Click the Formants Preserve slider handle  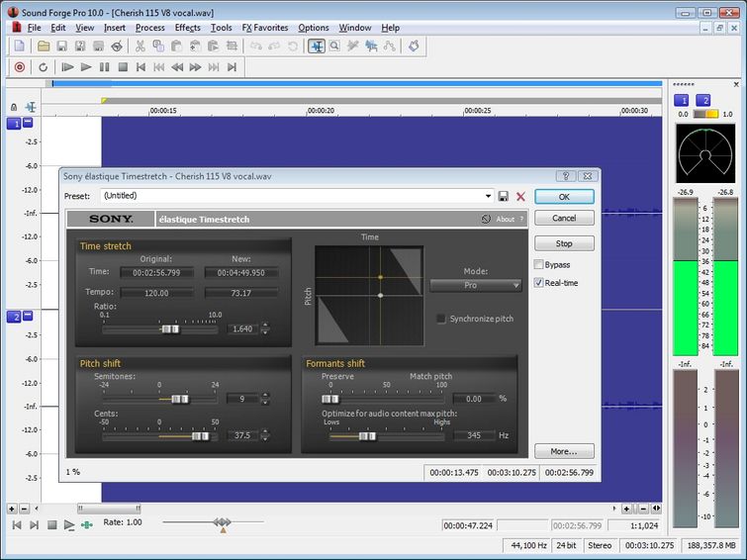330,399
